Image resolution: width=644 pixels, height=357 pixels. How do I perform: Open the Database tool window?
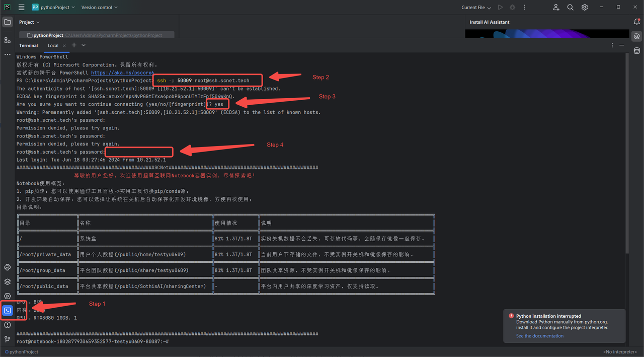click(636, 51)
